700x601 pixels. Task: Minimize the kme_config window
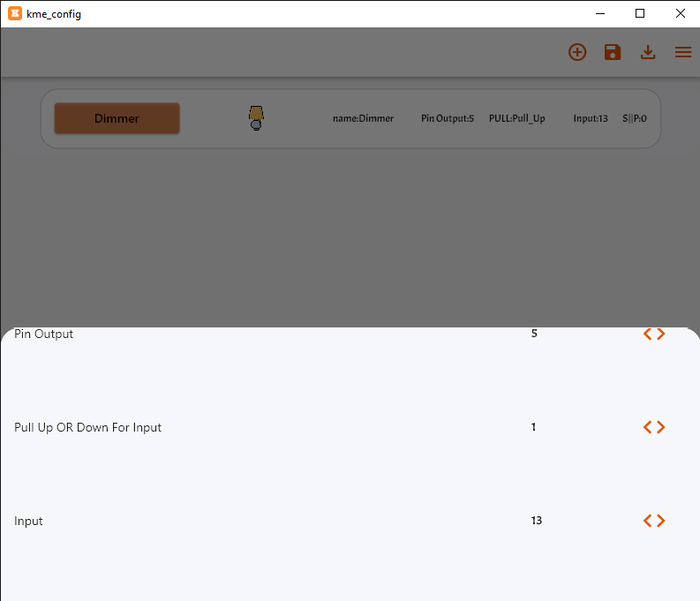coord(600,13)
